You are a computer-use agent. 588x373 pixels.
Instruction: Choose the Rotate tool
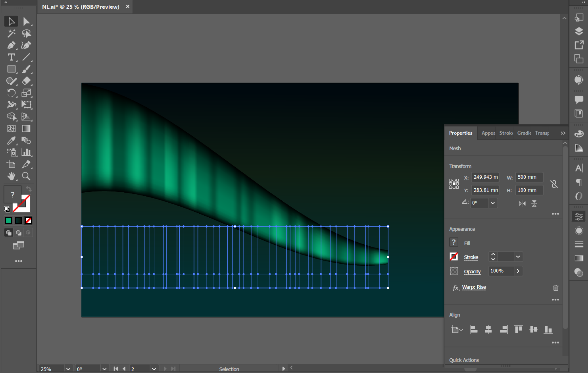pos(11,93)
